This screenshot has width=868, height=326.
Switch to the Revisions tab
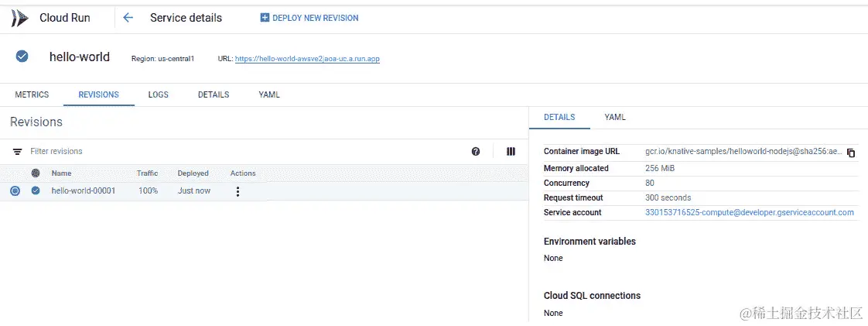coord(98,94)
